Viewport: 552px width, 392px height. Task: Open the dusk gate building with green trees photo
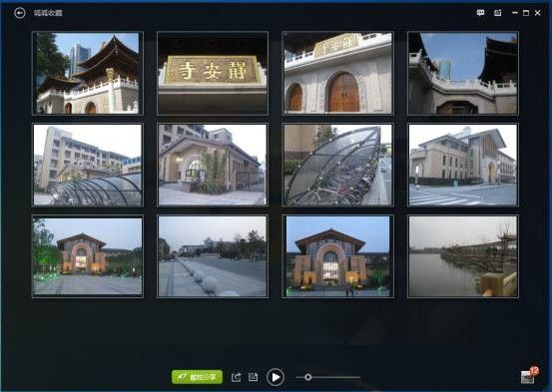click(88, 256)
